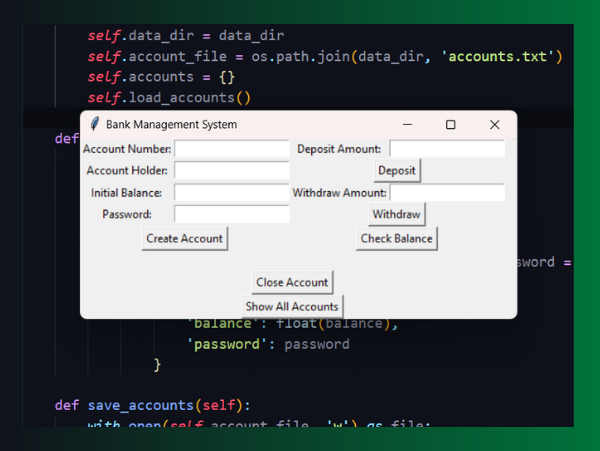Viewport: 600px width, 451px height.
Task: Click the Check Balance button
Action: (397, 239)
